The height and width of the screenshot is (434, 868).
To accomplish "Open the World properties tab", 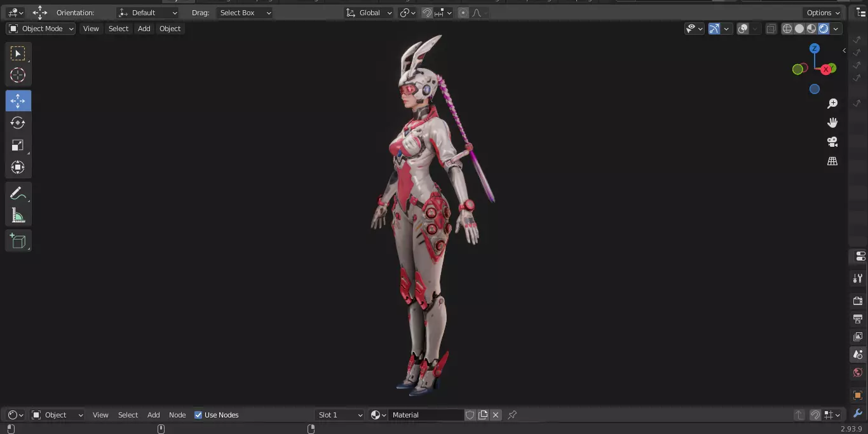I will pyautogui.click(x=858, y=372).
